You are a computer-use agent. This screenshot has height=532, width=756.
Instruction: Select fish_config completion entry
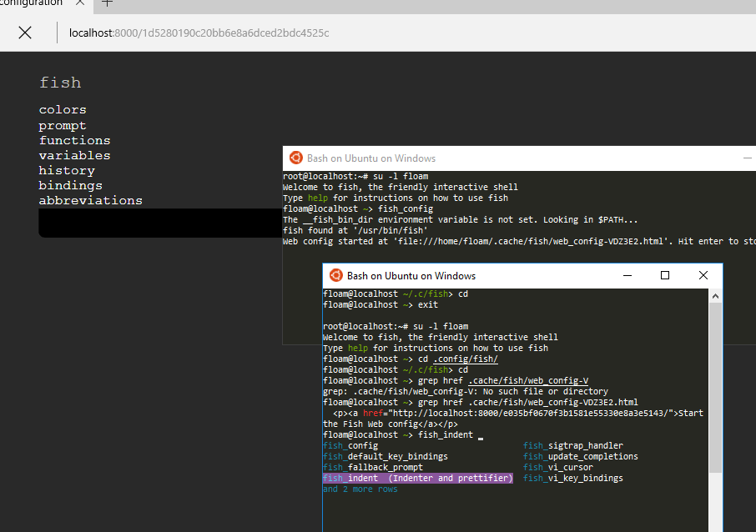click(350, 446)
